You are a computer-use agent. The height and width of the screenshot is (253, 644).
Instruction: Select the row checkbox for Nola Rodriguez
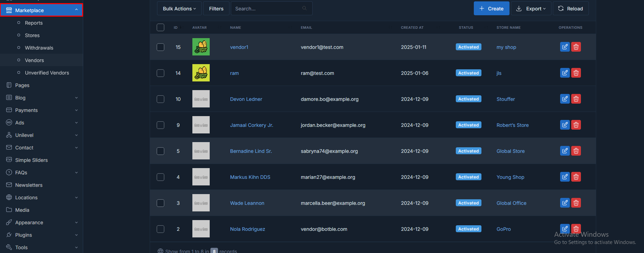pyautogui.click(x=160, y=229)
